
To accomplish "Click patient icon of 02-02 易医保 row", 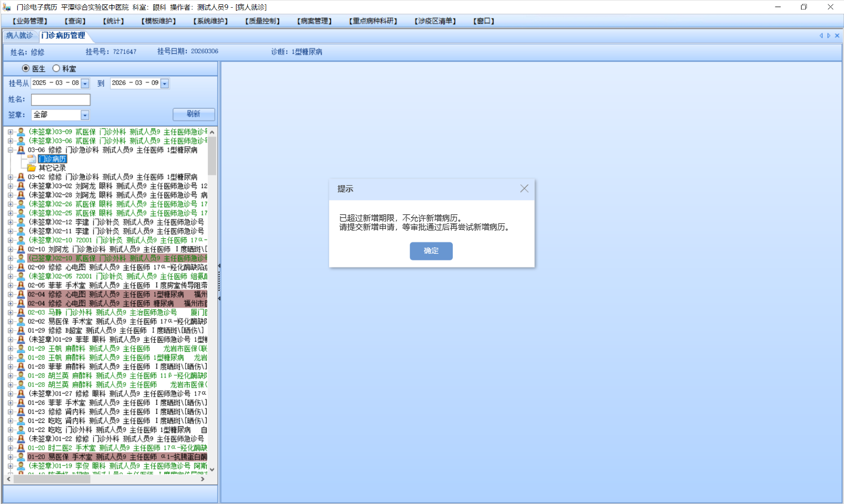I will [21, 321].
